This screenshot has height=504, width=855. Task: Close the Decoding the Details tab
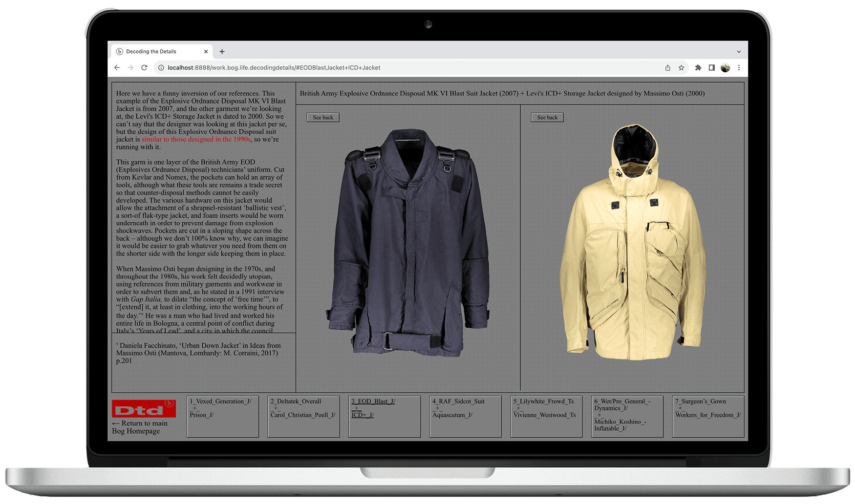tap(206, 51)
